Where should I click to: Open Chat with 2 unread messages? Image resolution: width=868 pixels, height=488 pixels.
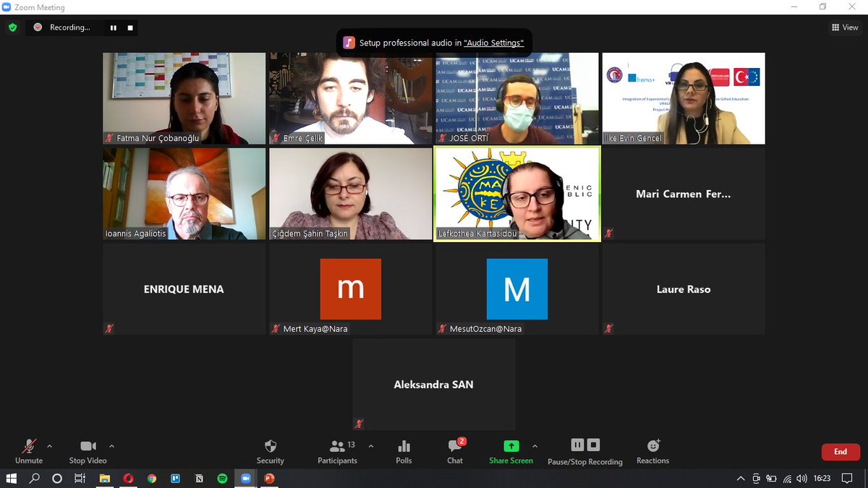point(455,451)
